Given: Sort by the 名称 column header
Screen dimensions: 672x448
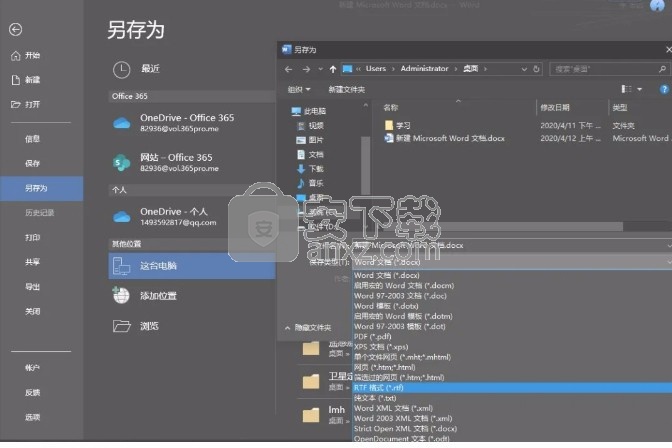Looking at the screenshot, I should click(x=390, y=108).
